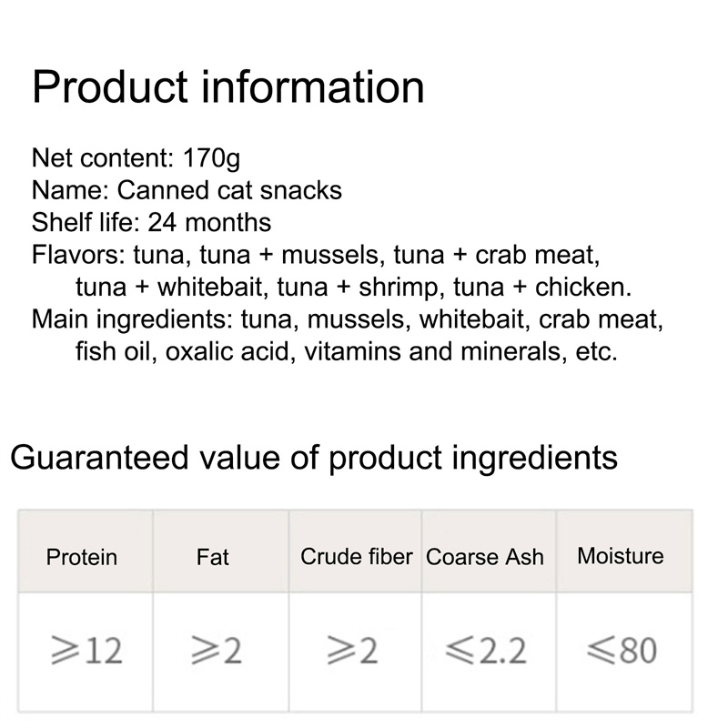Click the Moisture column header
This screenshot has height=728, width=728.
click(x=621, y=555)
